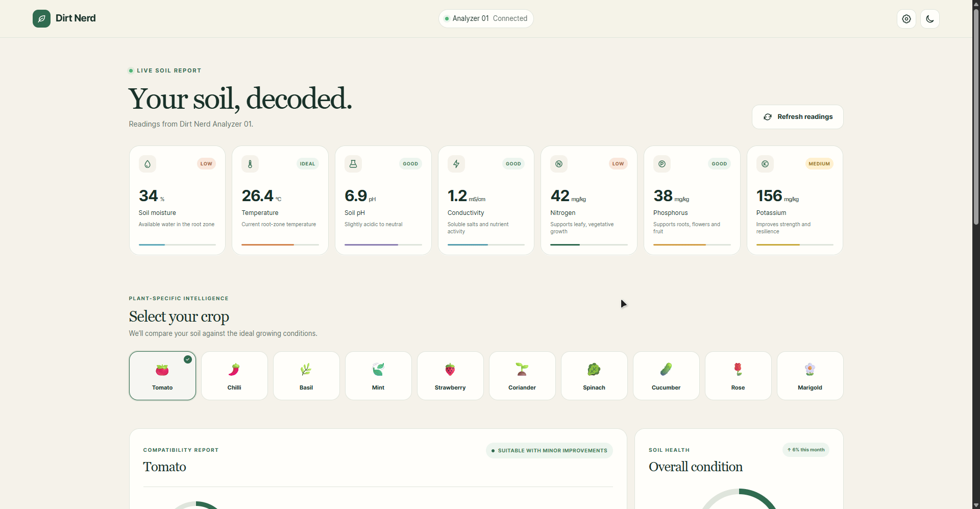Select the Chilli crop card
The height and width of the screenshot is (509, 980).
[x=234, y=376]
